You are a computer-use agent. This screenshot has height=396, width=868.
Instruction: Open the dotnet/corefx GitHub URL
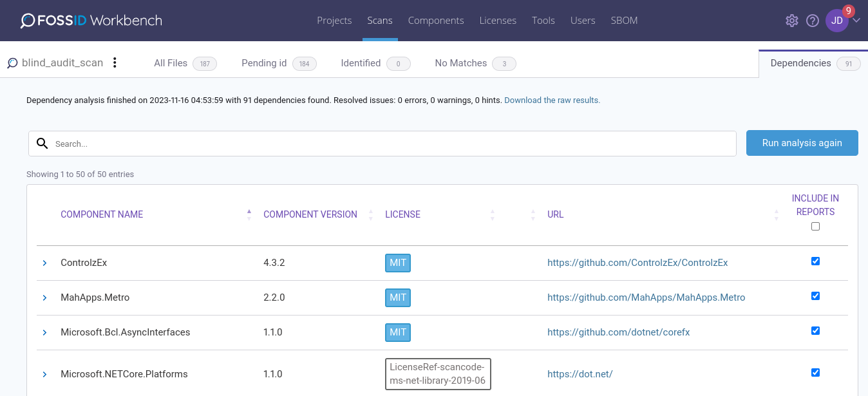618,332
